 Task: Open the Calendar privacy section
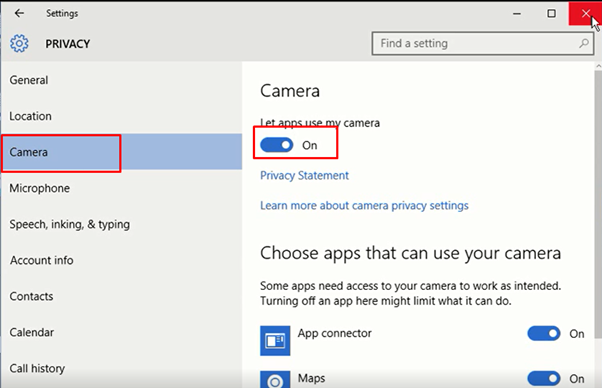[121, 332]
